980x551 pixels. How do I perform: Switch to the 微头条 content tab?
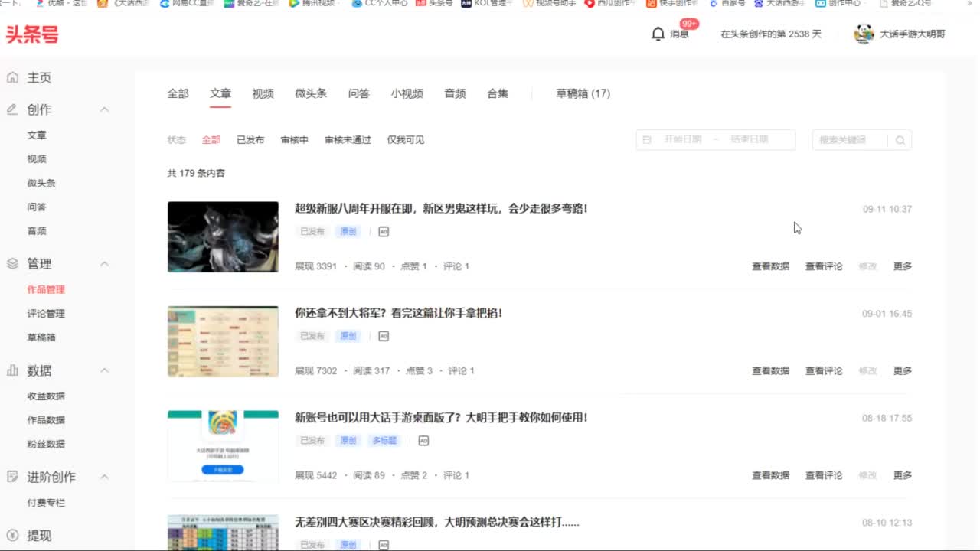click(x=311, y=93)
